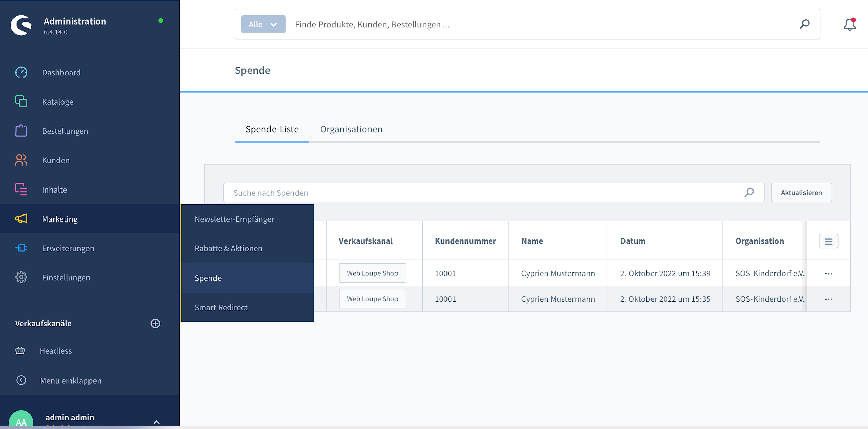Click the global search magnifier icon
This screenshot has height=429, width=868.
click(805, 24)
